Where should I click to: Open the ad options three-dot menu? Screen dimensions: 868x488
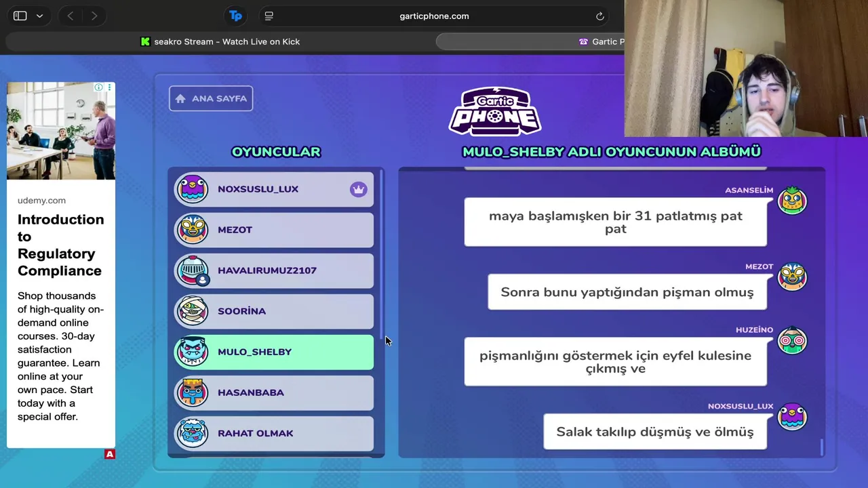109,87
